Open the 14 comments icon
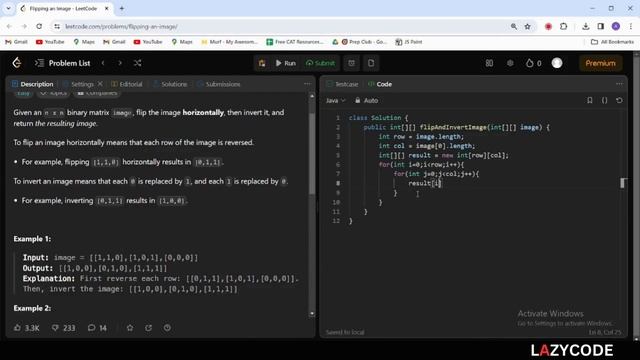Viewport: 640px width, 360px height. pos(97,328)
